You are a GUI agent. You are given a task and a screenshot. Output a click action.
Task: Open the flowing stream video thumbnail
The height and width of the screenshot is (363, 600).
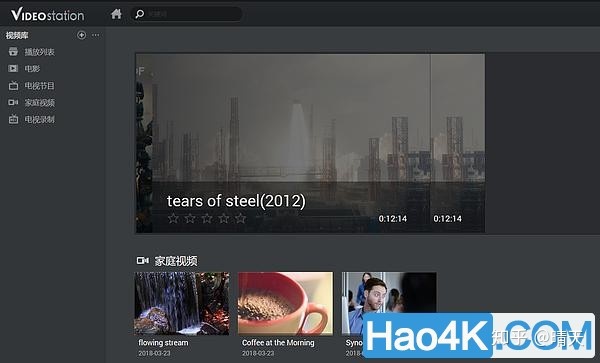click(x=182, y=303)
